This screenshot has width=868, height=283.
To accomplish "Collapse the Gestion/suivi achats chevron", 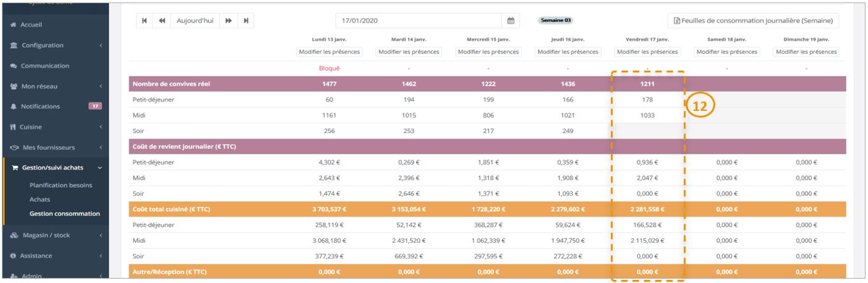I will [100, 167].
